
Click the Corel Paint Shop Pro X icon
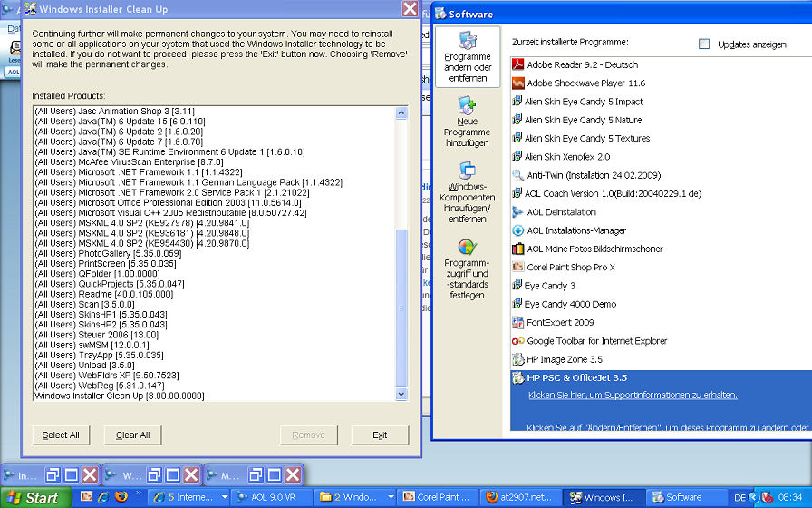(517, 267)
